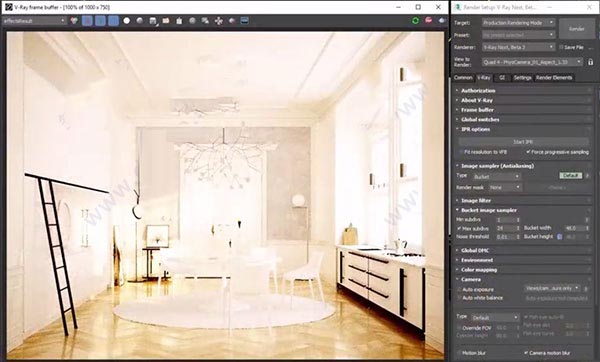The image size is (600, 362).
Task: Open the Render Elements tab
Action: [x=554, y=78]
